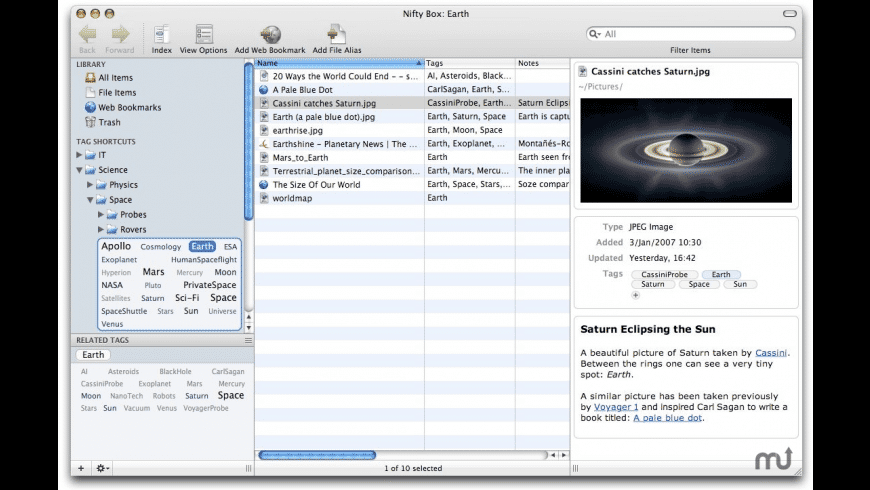The image size is (870, 490).
Task: Toggle the Space related tag
Action: [x=230, y=396]
